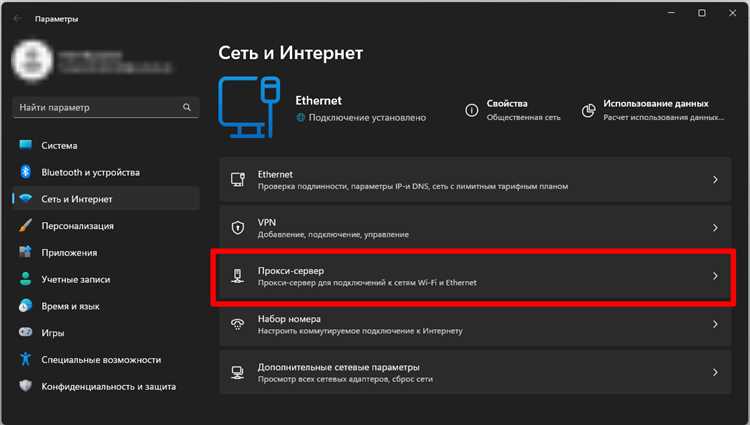The image size is (750, 425).
Task: Open Время и язык settings
Action: [x=106, y=306]
